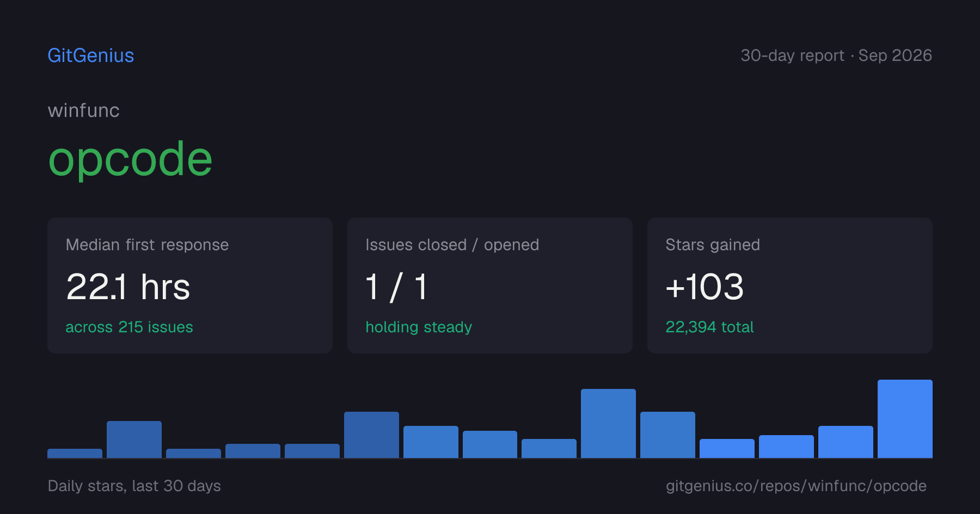Viewport: 980px width, 514px height.
Task: Click the 30-day report Sep 2026 label
Action: pos(836,55)
